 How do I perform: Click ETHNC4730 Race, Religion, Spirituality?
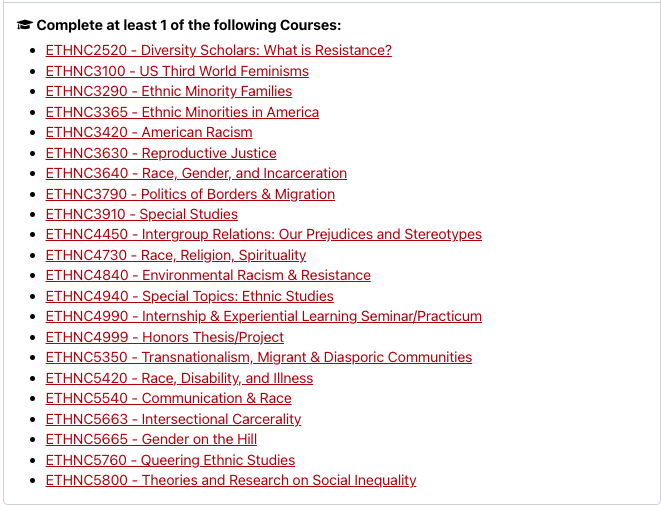click(176, 255)
